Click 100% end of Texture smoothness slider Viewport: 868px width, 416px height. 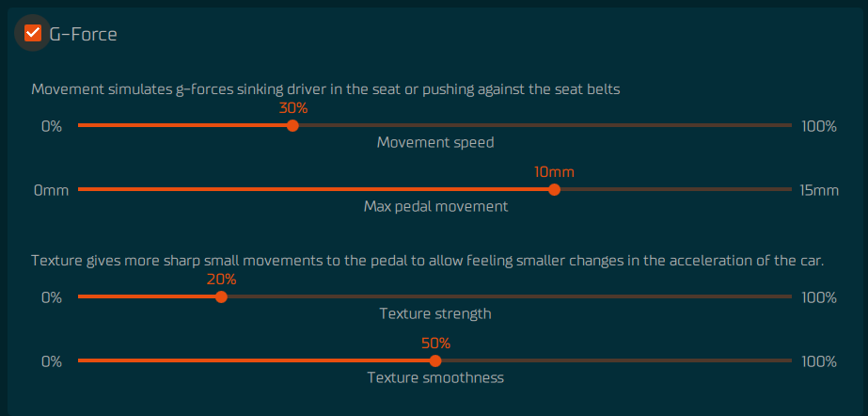coord(819,362)
